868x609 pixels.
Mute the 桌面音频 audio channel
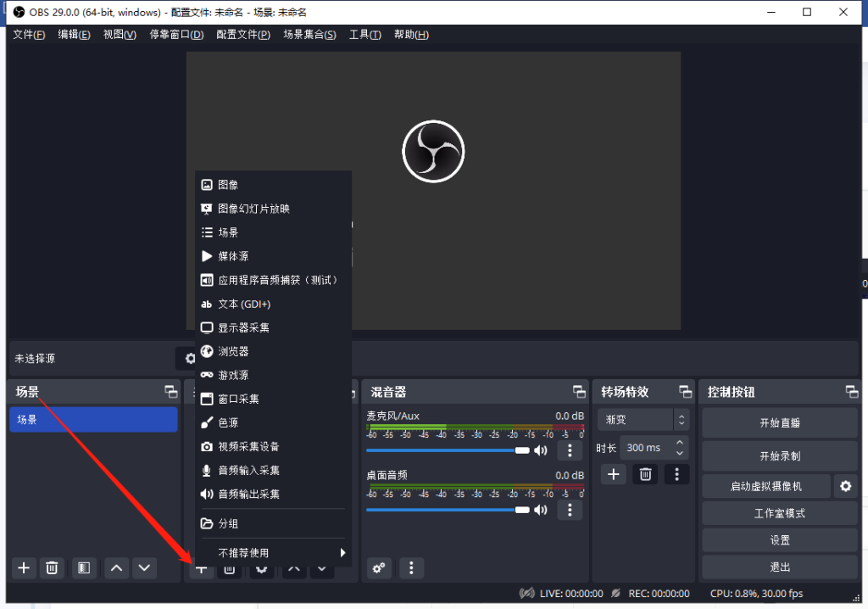(540, 510)
